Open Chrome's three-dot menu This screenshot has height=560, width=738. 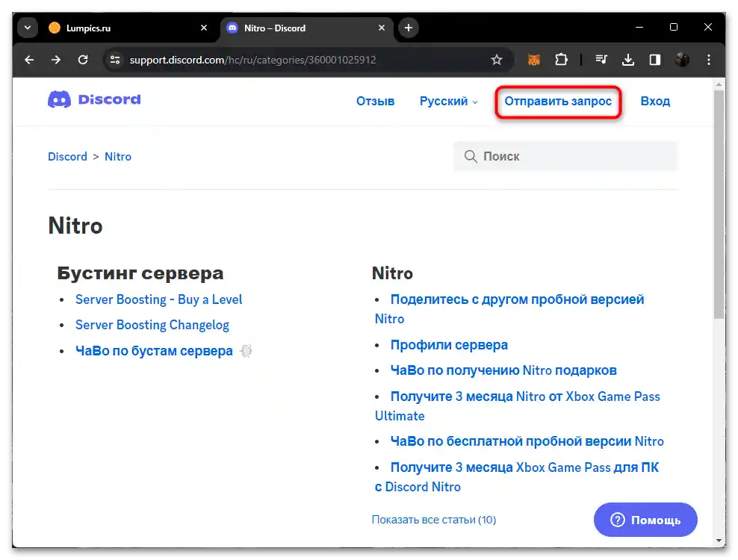pos(708,59)
